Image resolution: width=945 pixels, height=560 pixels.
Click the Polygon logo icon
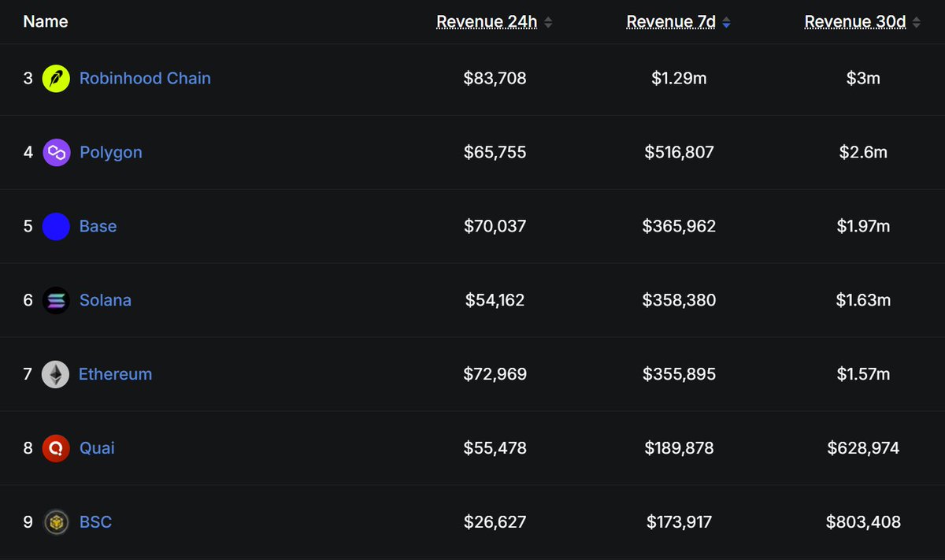56,153
